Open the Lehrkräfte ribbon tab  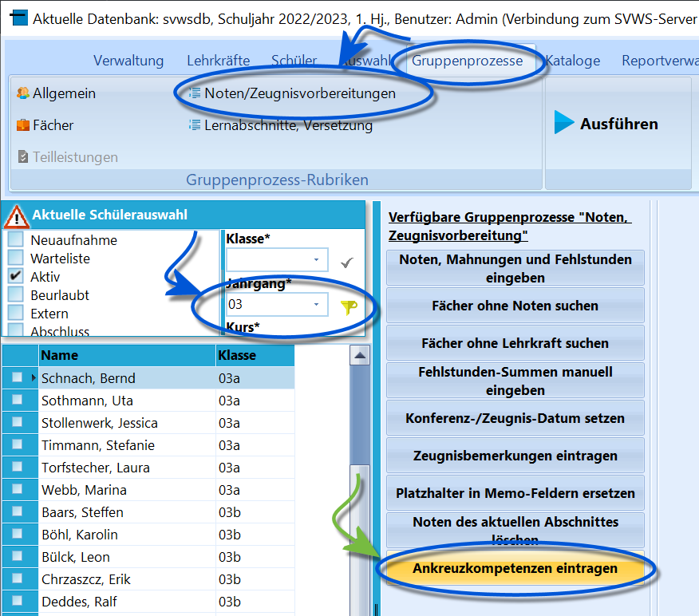pos(219,61)
